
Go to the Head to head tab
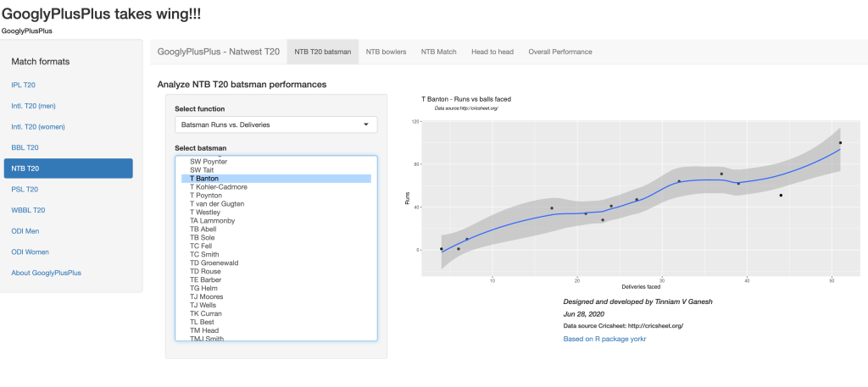492,52
